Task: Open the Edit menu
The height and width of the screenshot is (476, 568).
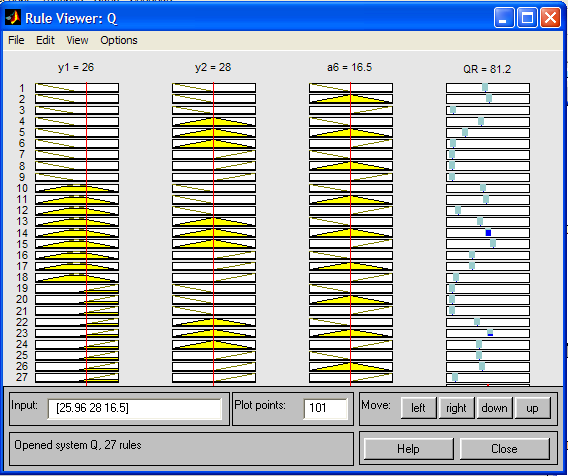Action: click(45, 40)
